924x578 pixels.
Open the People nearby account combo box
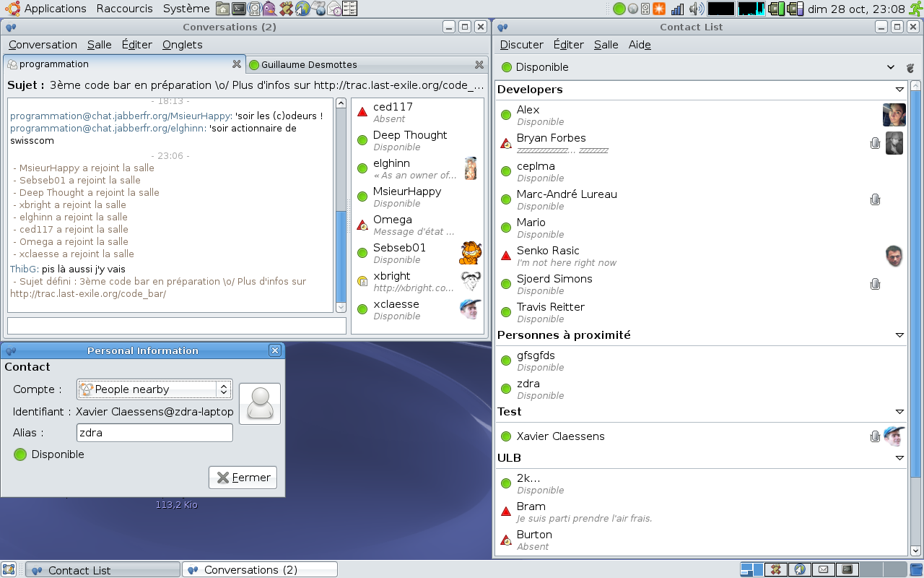coord(154,389)
